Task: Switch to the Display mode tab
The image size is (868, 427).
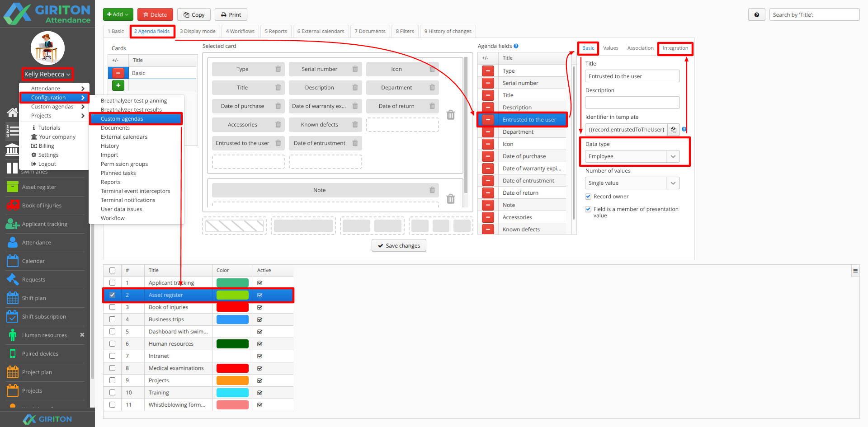Action: (198, 31)
